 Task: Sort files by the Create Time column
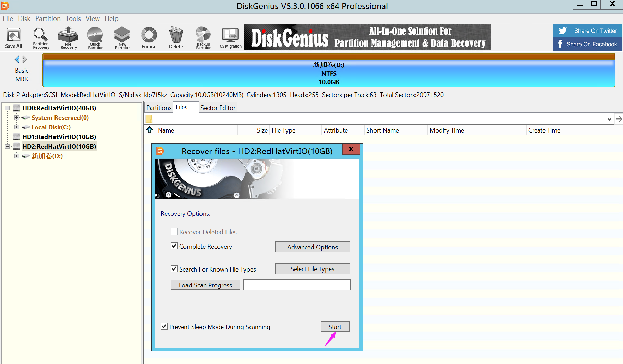tap(574, 130)
